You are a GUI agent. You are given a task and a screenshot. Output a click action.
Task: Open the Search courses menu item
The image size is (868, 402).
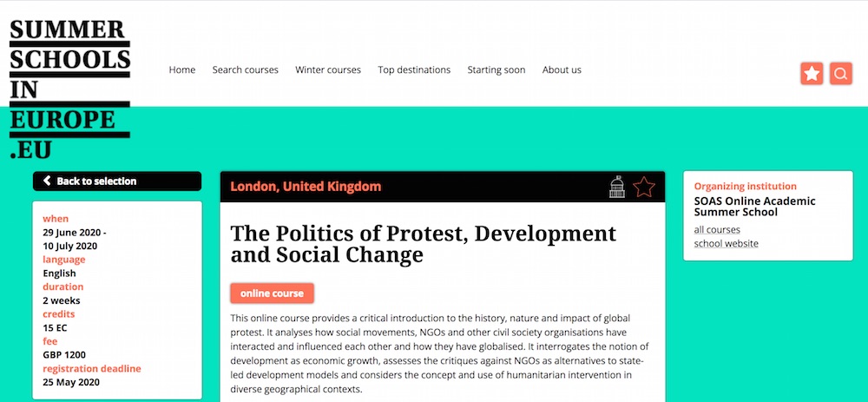pyautogui.click(x=246, y=70)
